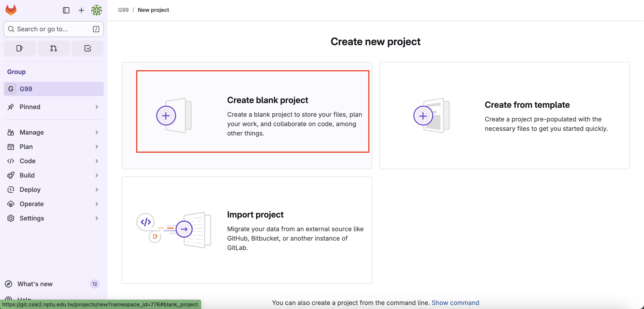This screenshot has height=309, width=644.
Task: Open to-do list shortcut icon
Action: click(x=87, y=48)
